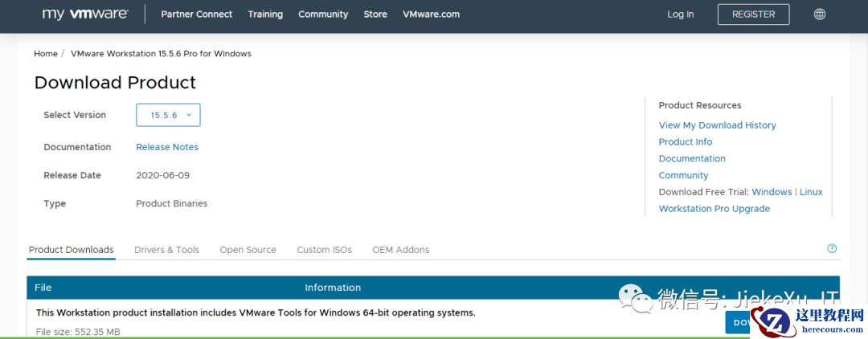Go to the Home breadcrumb
This screenshot has height=339, width=868.
click(45, 54)
